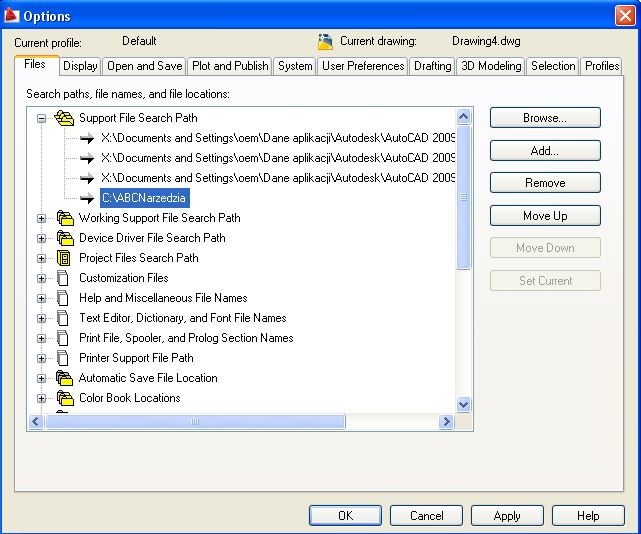Collapse the Support File Search Path node
641x534 pixels.
[x=42, y=118]
